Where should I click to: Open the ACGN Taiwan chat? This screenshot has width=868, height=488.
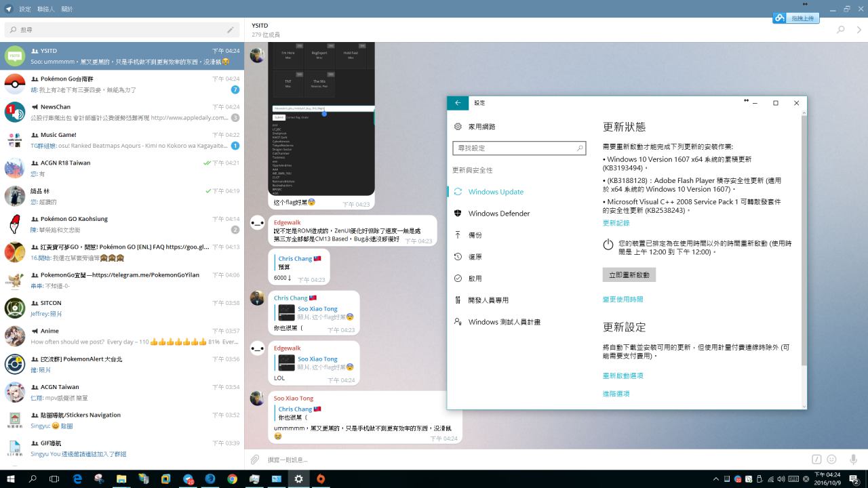tap(122, 392)
